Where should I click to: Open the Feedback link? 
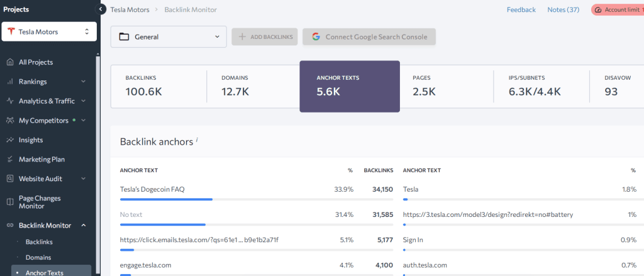coord(521,9)
